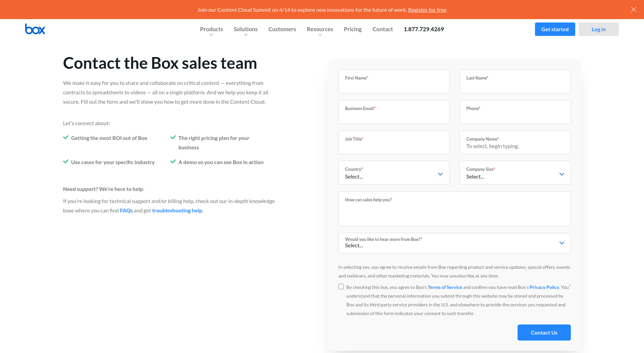
Task: Go to the Pricing page
Action: (x=353, y=29)
